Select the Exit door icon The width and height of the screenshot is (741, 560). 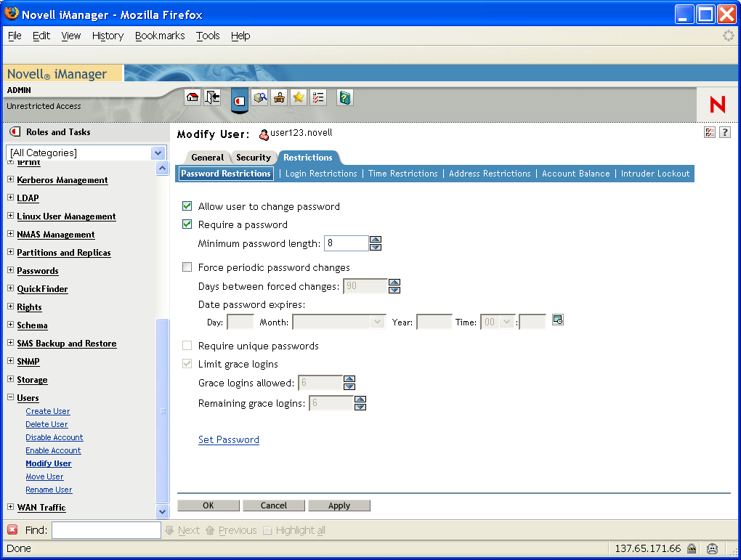pyautogui.click(x=211, y=97)
